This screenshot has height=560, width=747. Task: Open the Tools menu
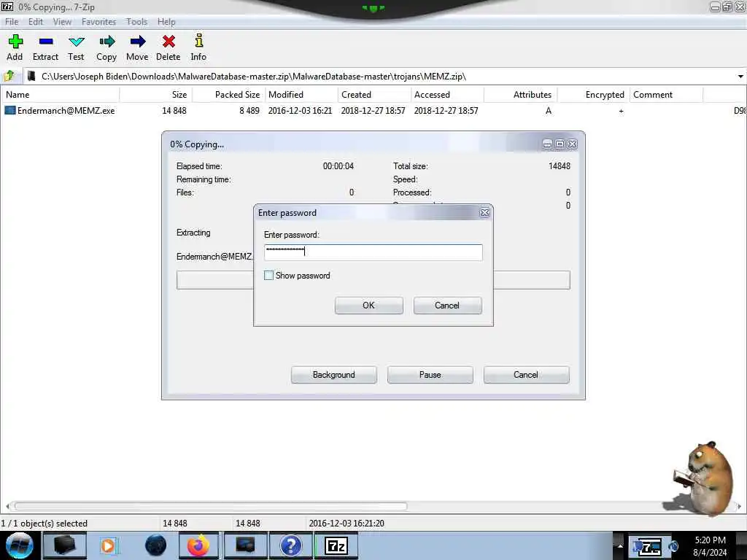tap(136, 21)
